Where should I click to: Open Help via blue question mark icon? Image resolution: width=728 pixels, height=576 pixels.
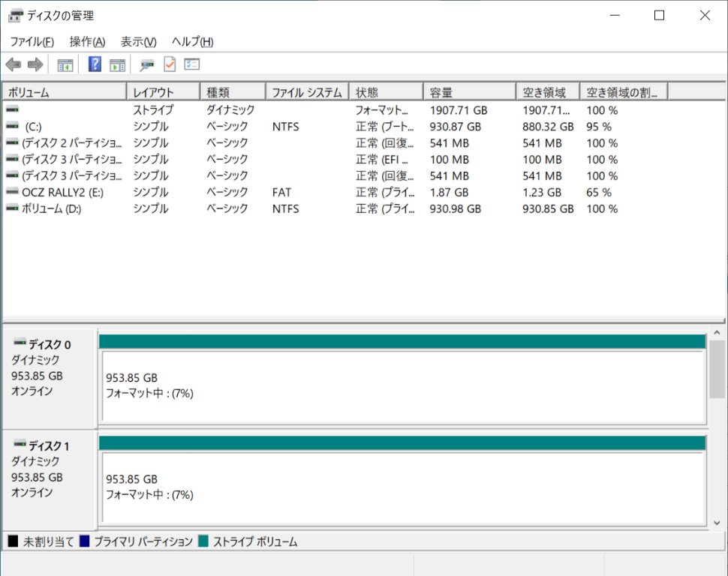95,64
